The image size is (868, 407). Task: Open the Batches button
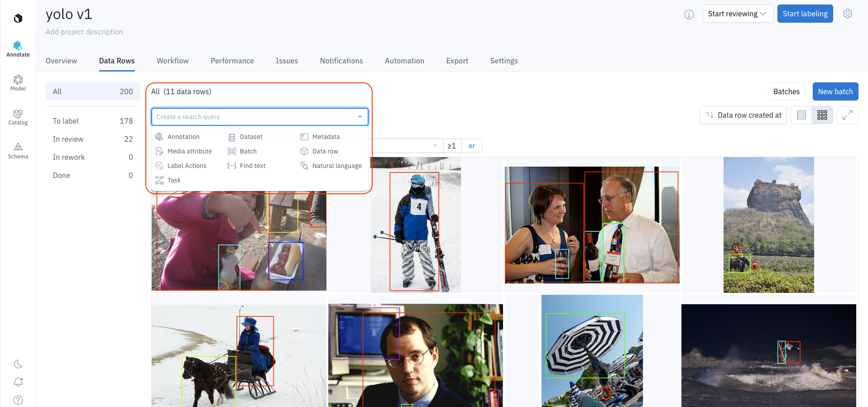(786, 91)
